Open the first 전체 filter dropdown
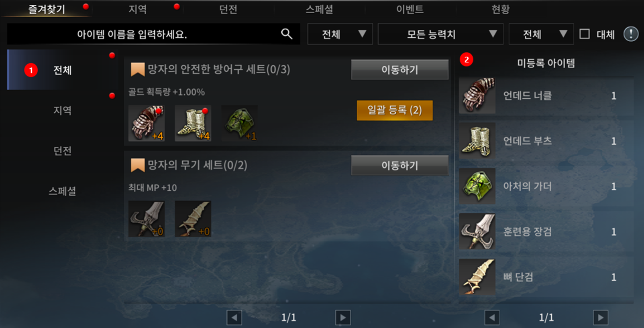Screen dimensions: 644x328 click(340, 34)
